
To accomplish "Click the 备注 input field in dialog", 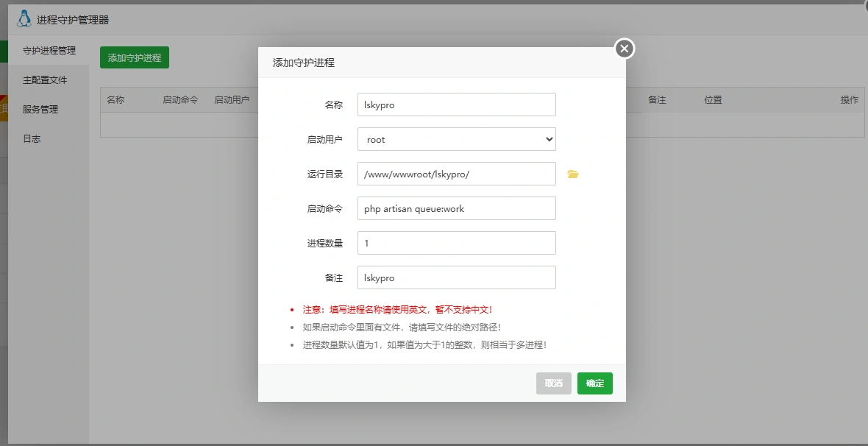I will 457,277.
